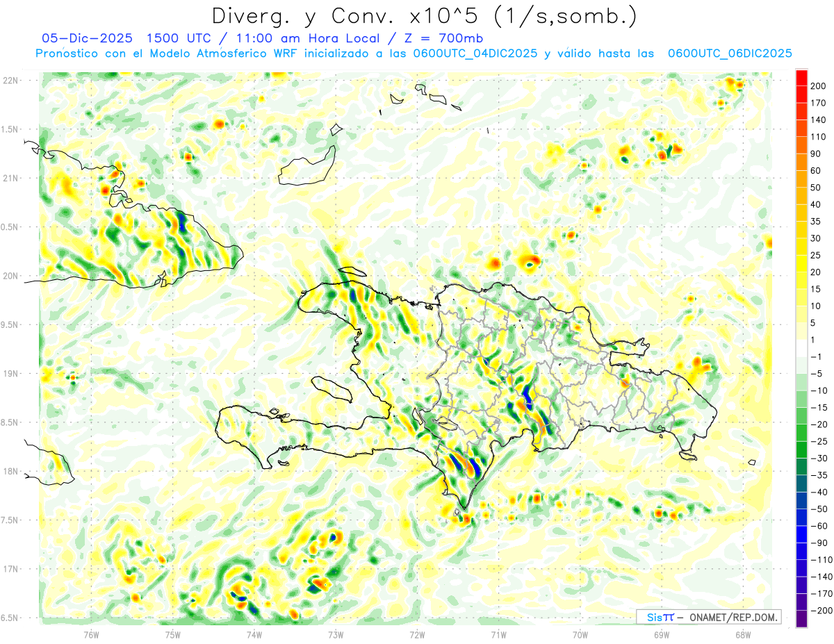Click the '72W' longitude label
834x644 pixels.
click(417, 634)
